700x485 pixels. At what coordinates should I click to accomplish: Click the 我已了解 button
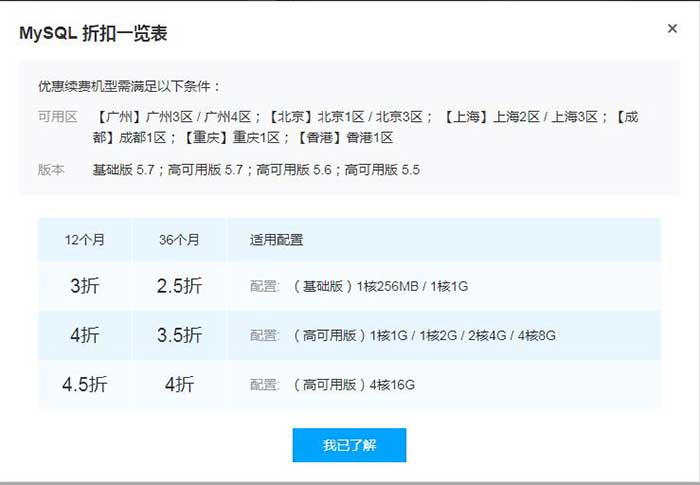(x=349, y=445)
